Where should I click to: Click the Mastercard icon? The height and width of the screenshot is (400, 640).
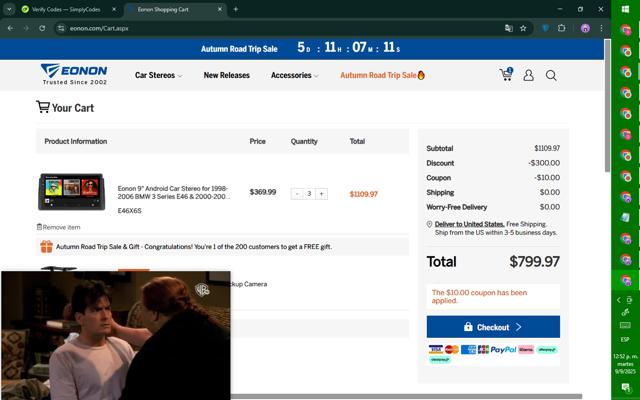coord(452,349)
